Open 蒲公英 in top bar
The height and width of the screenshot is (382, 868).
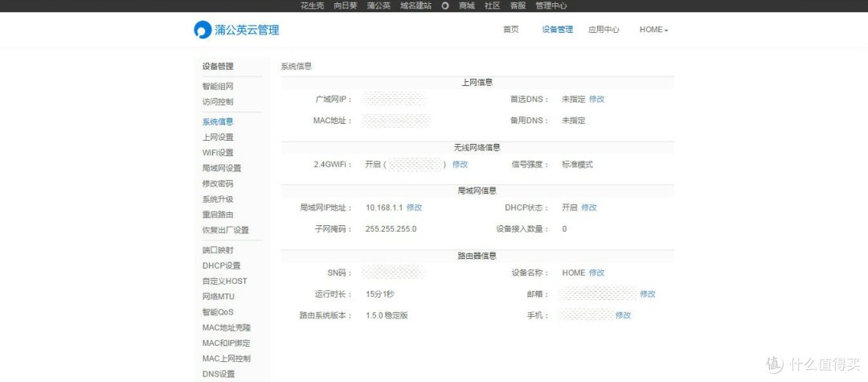(x=379, y=6)
